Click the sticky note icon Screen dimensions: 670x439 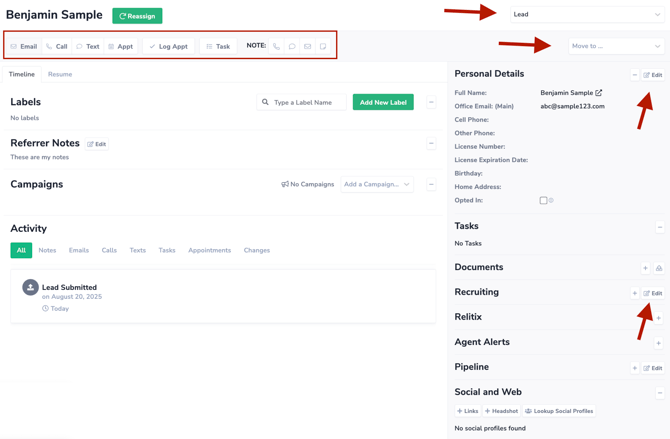click(x=323, y=46)
